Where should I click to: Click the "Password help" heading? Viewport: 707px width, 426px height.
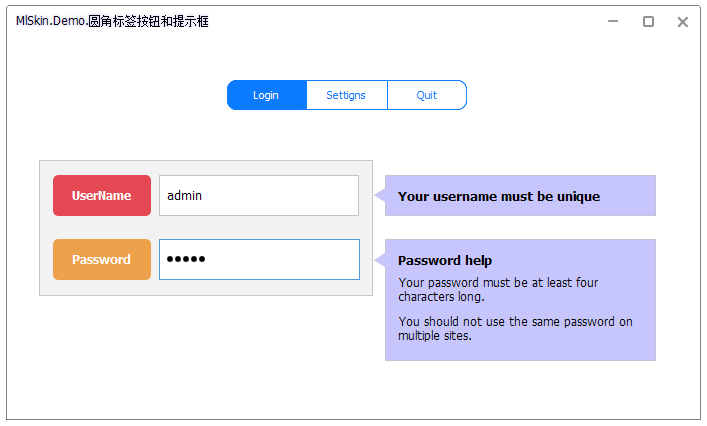[x=445, y=261]
